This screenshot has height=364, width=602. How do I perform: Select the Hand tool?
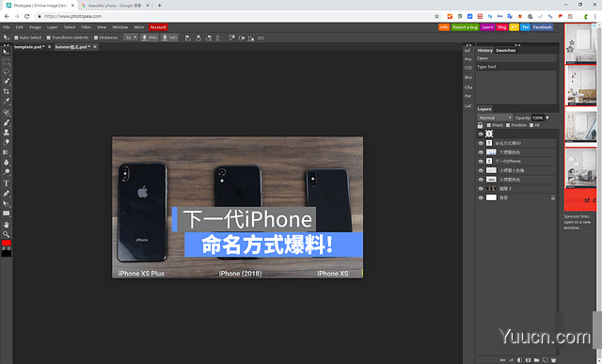7,224
